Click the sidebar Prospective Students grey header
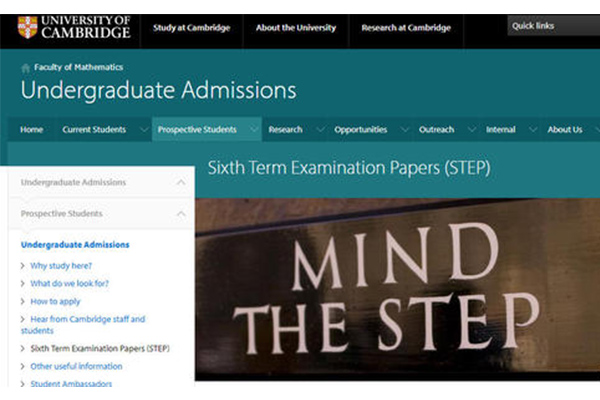This screenshot has width=600, height=400. click(x=62, y=214)
